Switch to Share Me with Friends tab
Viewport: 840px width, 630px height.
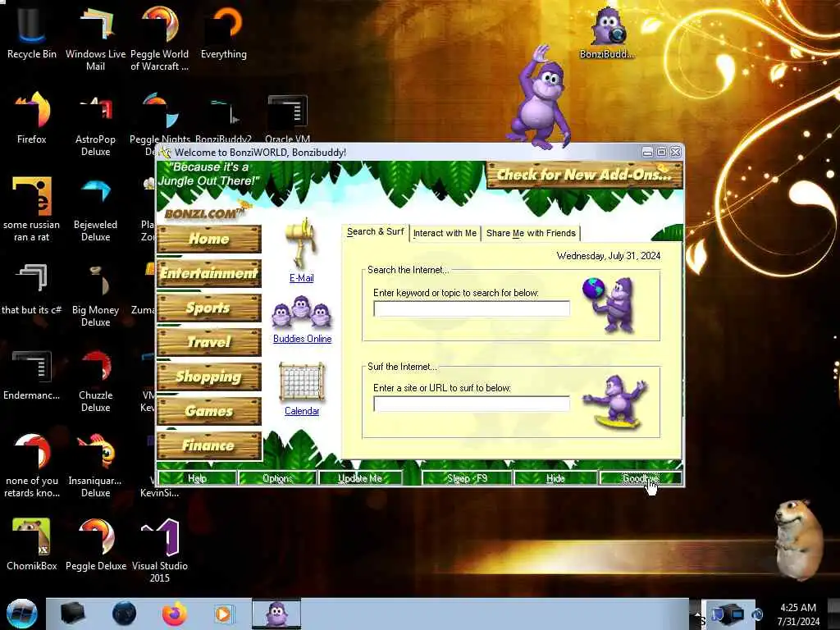(x=531, y=233)
